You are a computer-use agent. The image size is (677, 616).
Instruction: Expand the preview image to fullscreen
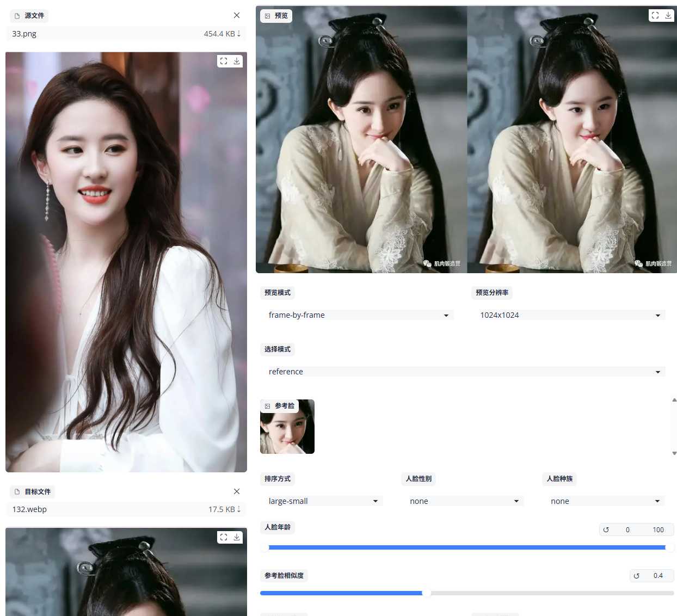click(x=655, y=15)
